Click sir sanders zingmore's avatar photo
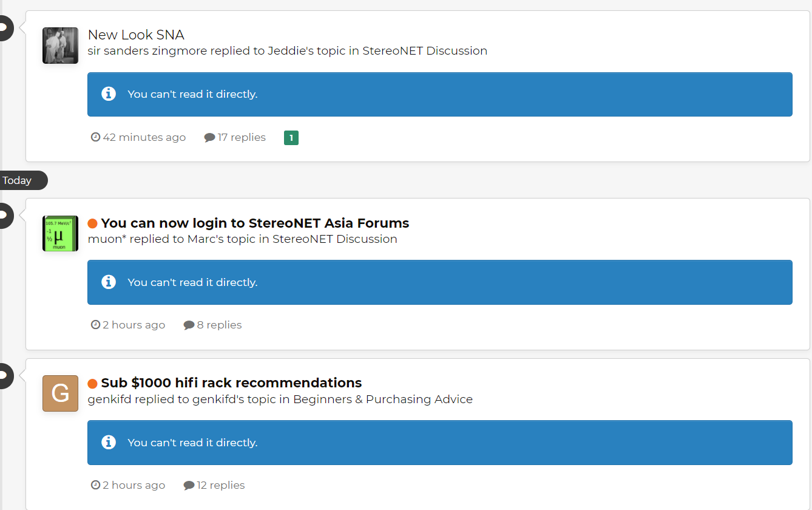 pyautogui.click(x=60, y=46)
